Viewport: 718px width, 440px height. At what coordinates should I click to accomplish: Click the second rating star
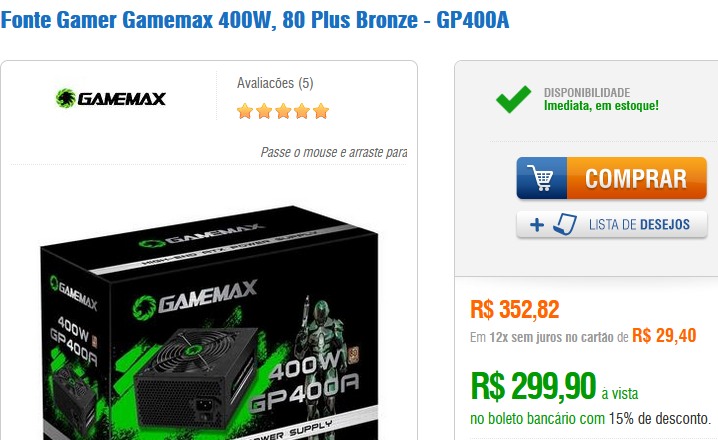(x=264, y=111)
